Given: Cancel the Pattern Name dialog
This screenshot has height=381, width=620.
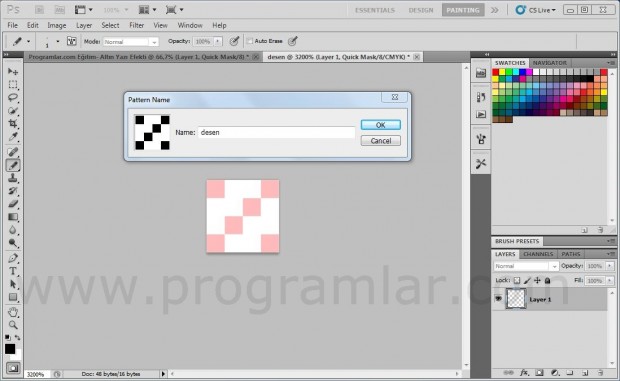Looking at the screenshot, I should (x=380, y=141).
